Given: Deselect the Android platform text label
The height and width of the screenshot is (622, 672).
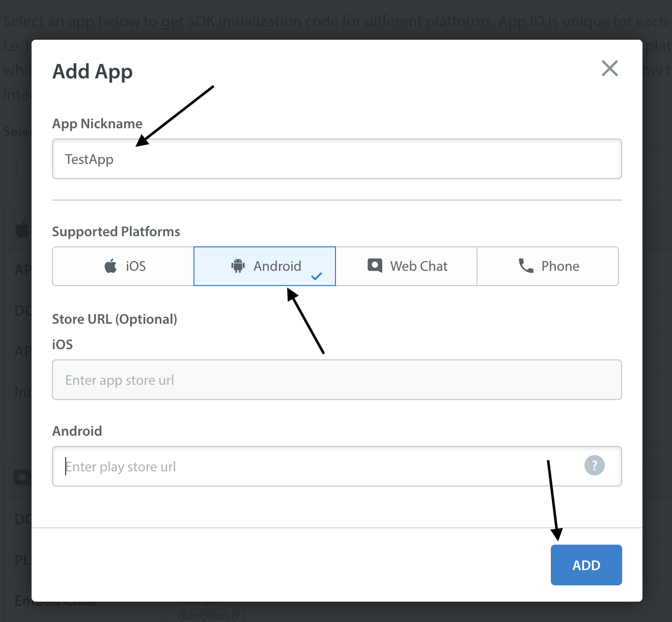Looking at the screenshot, I should 277,266.
